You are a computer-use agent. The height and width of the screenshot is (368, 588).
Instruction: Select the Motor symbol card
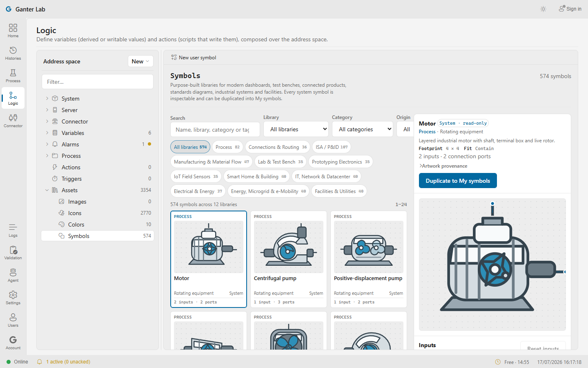click(x=209, y=259)
